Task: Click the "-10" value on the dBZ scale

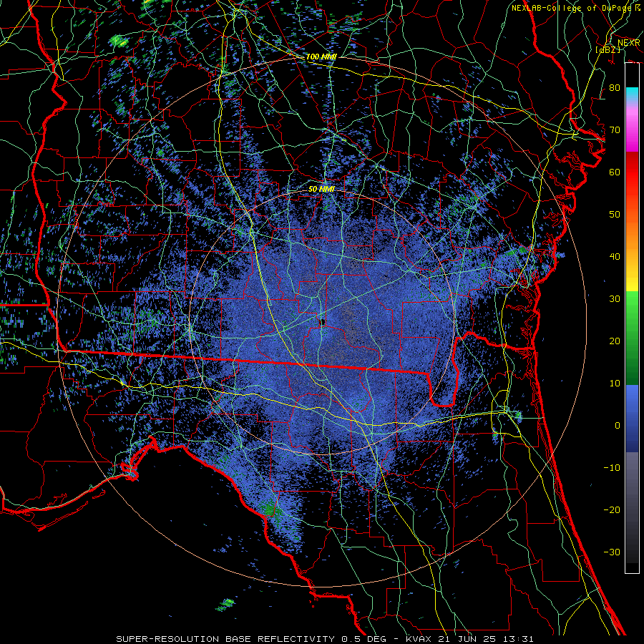Action: pyautogui.click(x=612, y=467)
